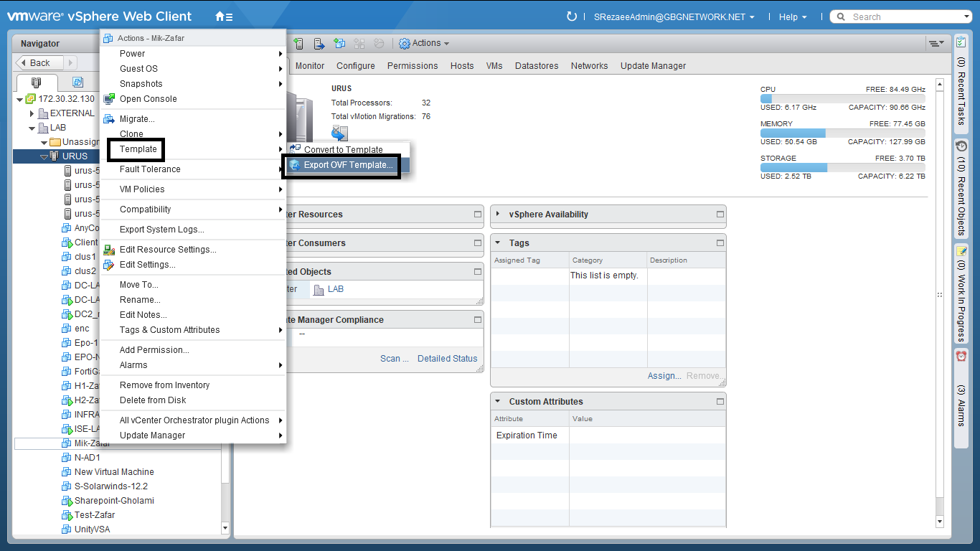
Task: Switch to VMs and Templates navigator tab icon
Action: tap(77, 83)
